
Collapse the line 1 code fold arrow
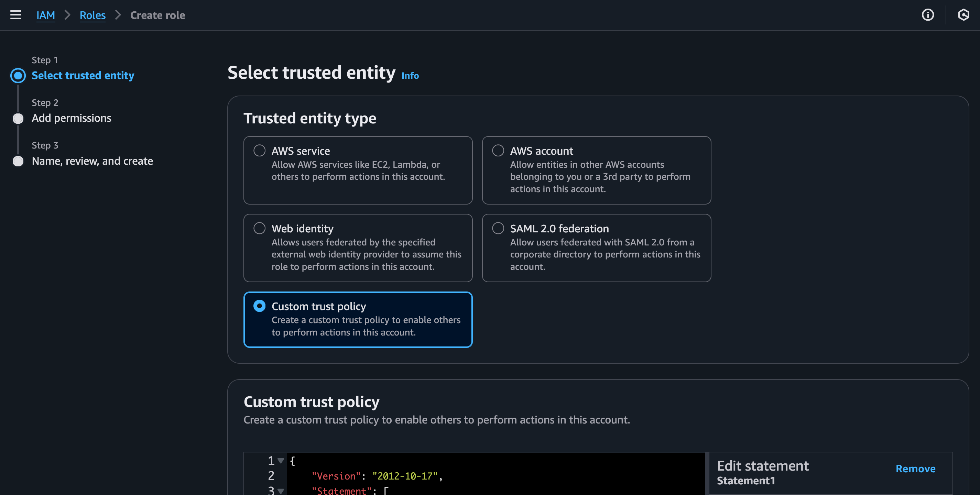tap(281, 461)
